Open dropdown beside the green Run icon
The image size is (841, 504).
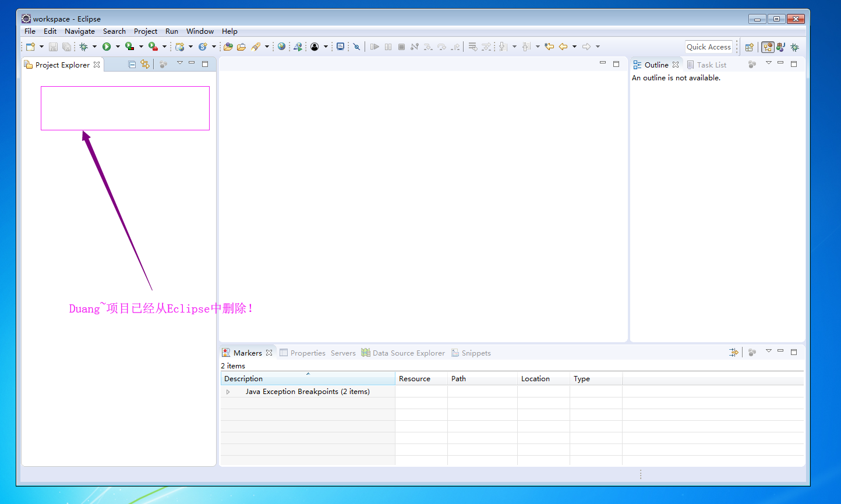click(118, 47)
